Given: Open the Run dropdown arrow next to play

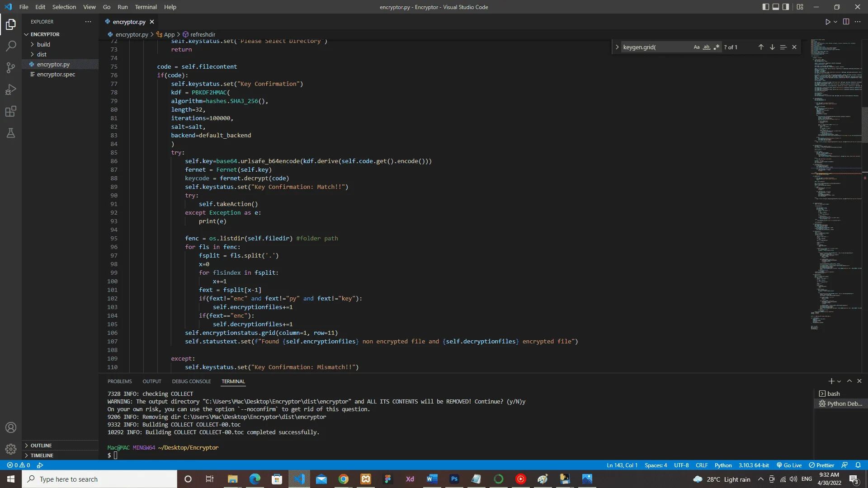Looking at the screenshot, I should (835, 22).
